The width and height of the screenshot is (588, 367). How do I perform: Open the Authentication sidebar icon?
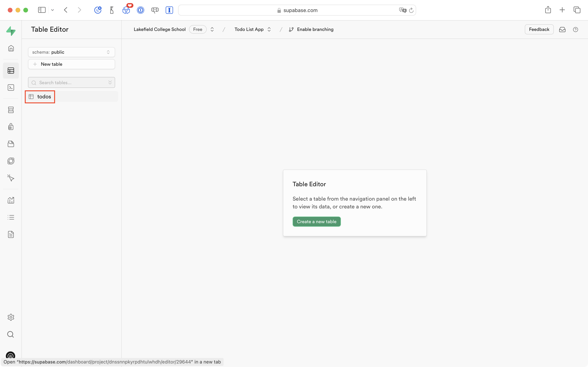(x=11, y=127)
